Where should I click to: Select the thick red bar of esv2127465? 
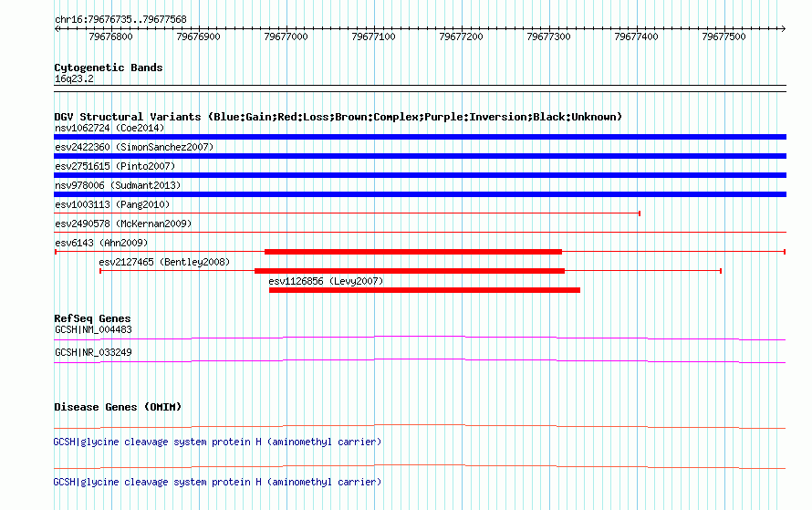pos(410,271)
